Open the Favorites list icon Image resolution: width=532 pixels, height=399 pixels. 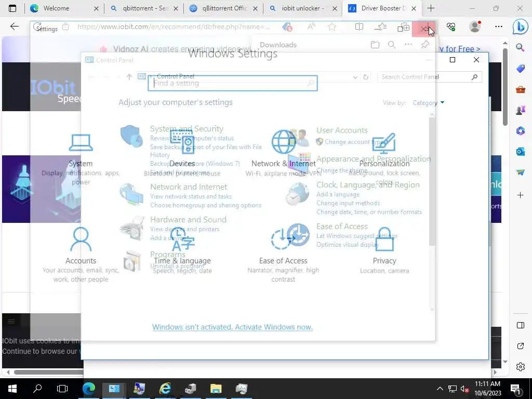point(381,27)
